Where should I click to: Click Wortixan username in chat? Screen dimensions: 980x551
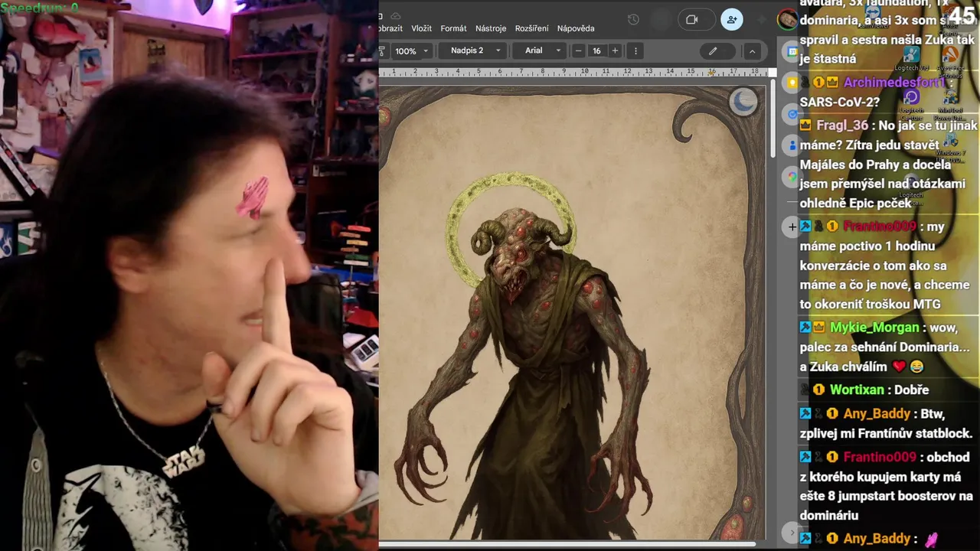(857, 390)
